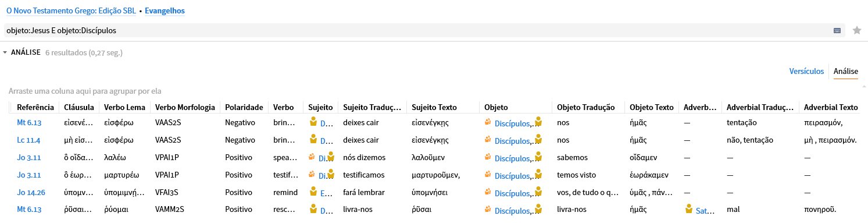This screenshot has height=223, width=868.
Task: Click Sujeito person icon in ῥύομαι row
Action: [313, 210]
